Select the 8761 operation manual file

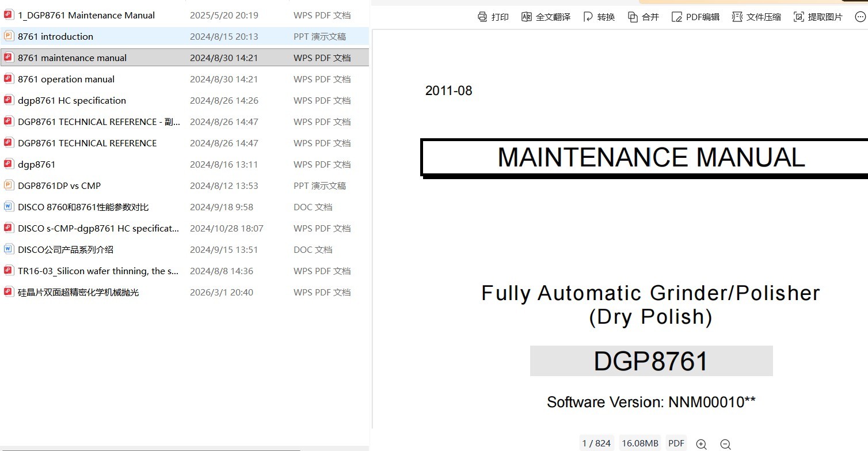(x=185, y=79)
